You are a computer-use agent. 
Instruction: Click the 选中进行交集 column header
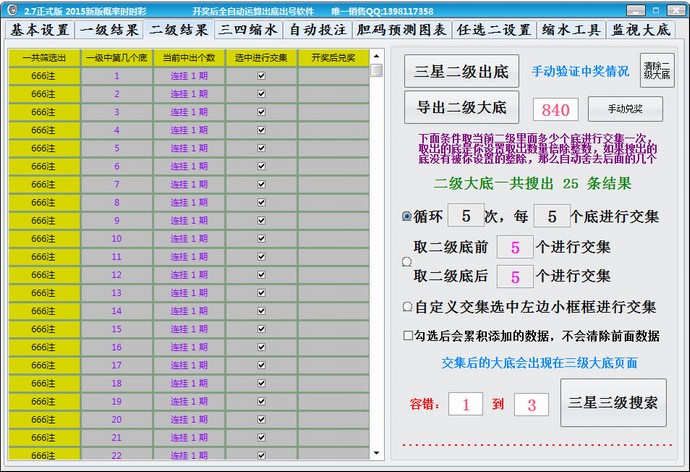click(261, 58)
